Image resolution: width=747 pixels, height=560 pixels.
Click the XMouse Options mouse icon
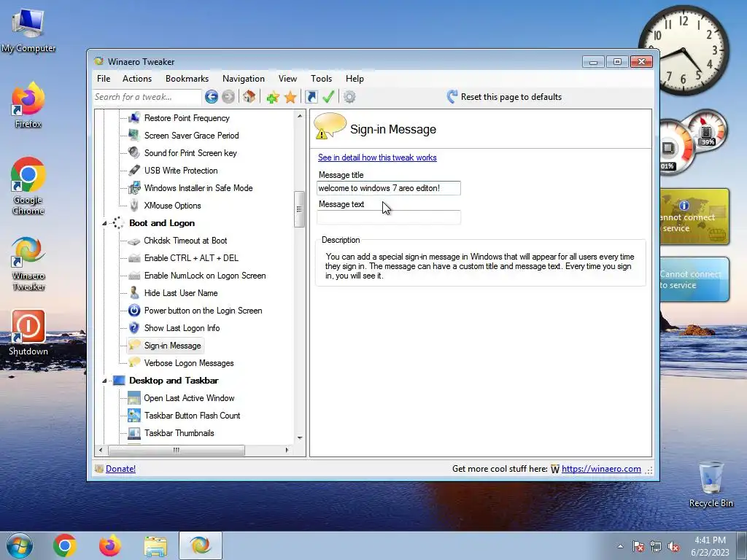pos(134,205)
